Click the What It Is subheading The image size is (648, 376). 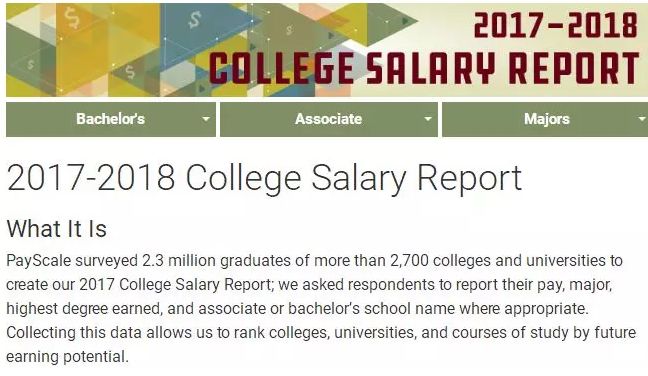click(x=57, y=228)
